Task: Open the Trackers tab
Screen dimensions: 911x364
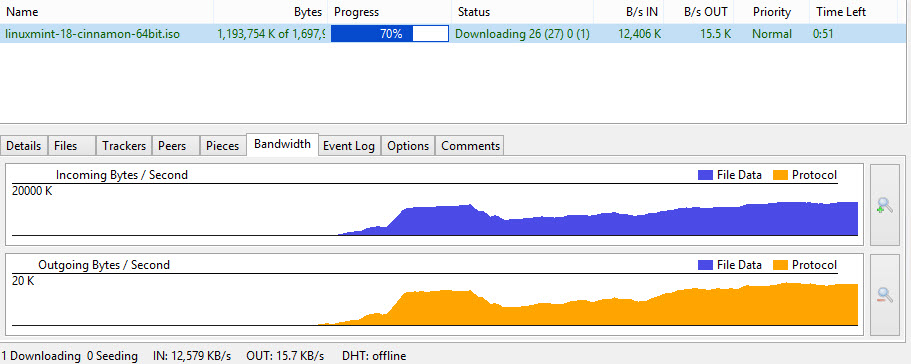Action: (124, 146)
